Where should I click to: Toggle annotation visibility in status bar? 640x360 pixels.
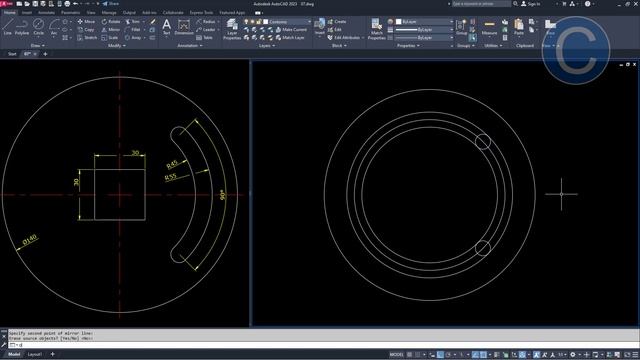(x=536, y=355)
